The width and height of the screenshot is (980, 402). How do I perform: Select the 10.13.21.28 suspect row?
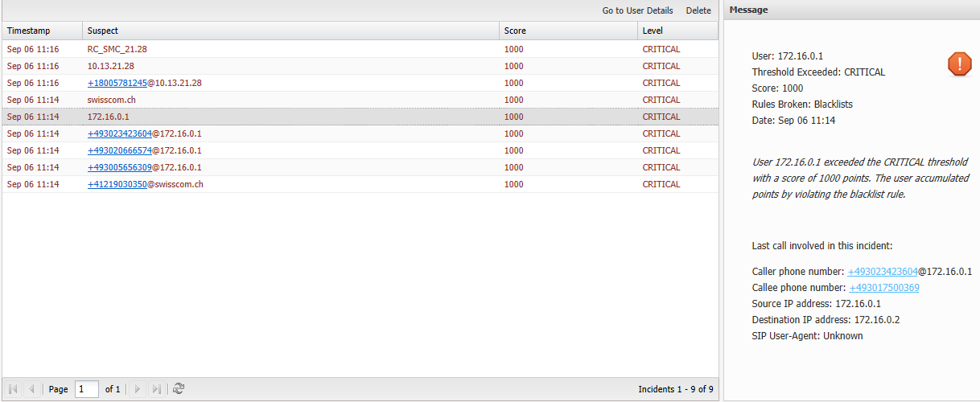(x=360, y=66)
